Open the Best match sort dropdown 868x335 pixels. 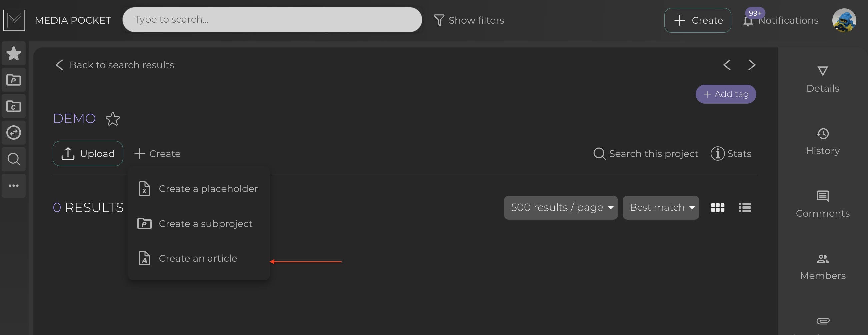[x=660, y=207]
